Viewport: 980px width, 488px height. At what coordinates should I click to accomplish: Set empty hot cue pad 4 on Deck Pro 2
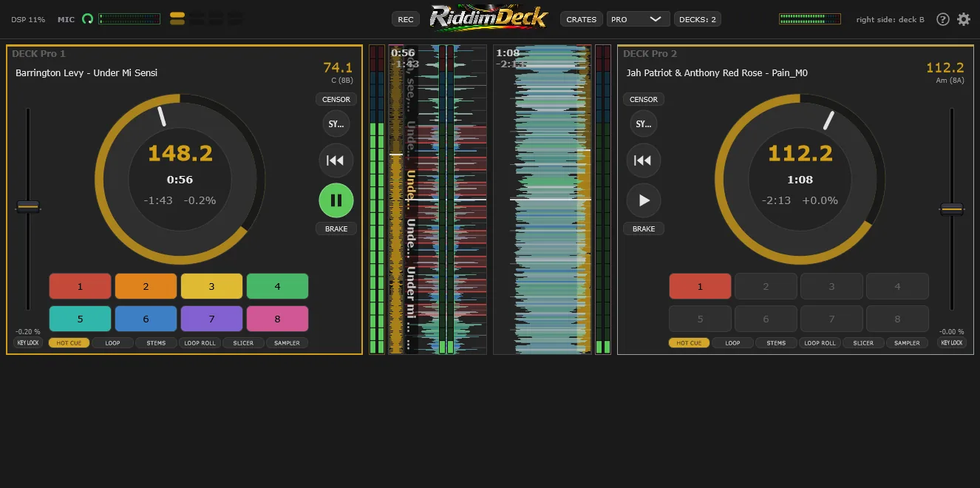click(x=897, y=286)
